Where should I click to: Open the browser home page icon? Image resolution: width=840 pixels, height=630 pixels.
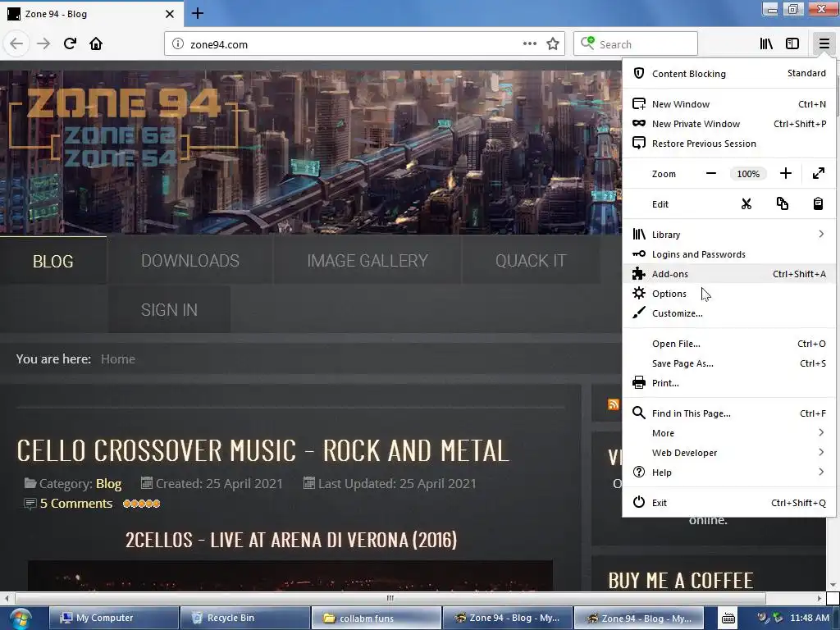coord(96,44)
